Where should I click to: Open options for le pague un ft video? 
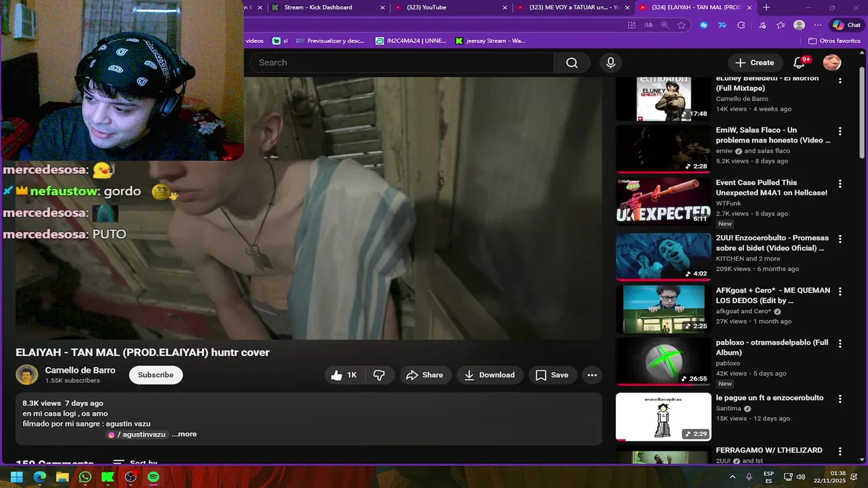point(840,399)
